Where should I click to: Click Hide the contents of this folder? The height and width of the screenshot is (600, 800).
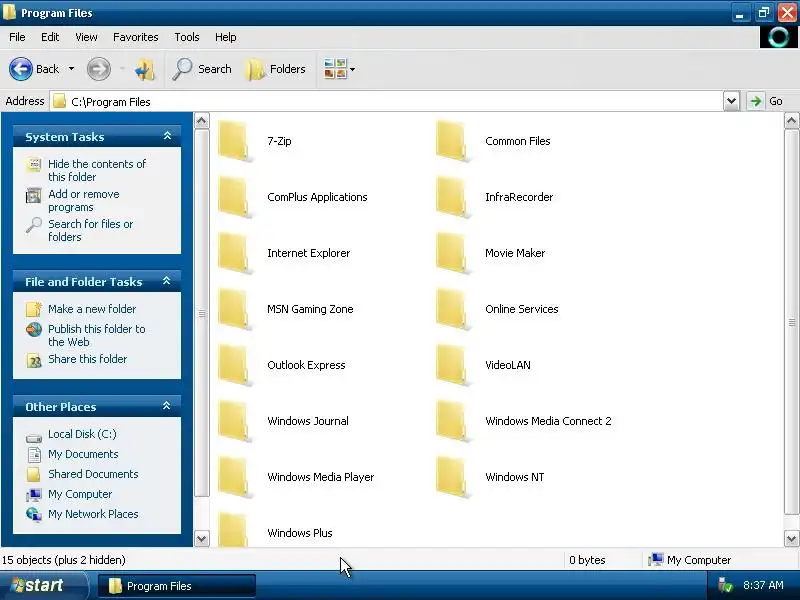pyautogui.click(x=97, y=170)
